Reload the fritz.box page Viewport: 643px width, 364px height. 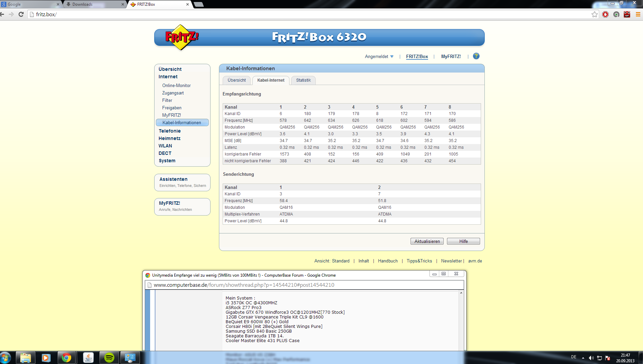[21, 14]
